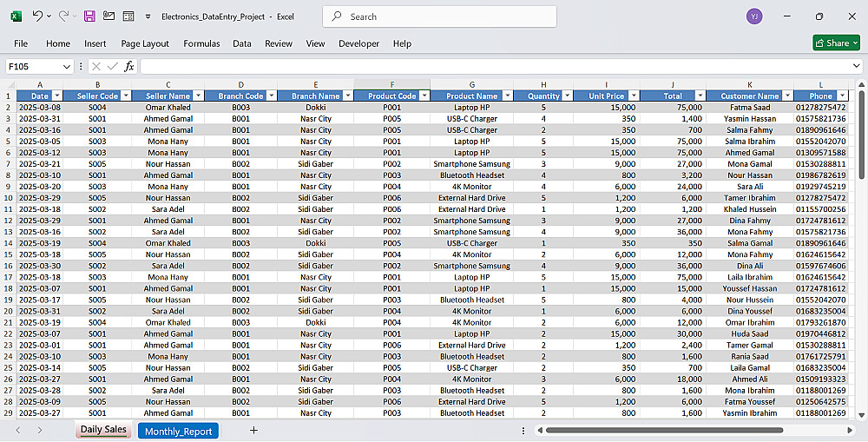This screenshot has width=868, height=442.
Task: Click the scroll right arrow
Action: pyautogui.click(x=850, y=431)
